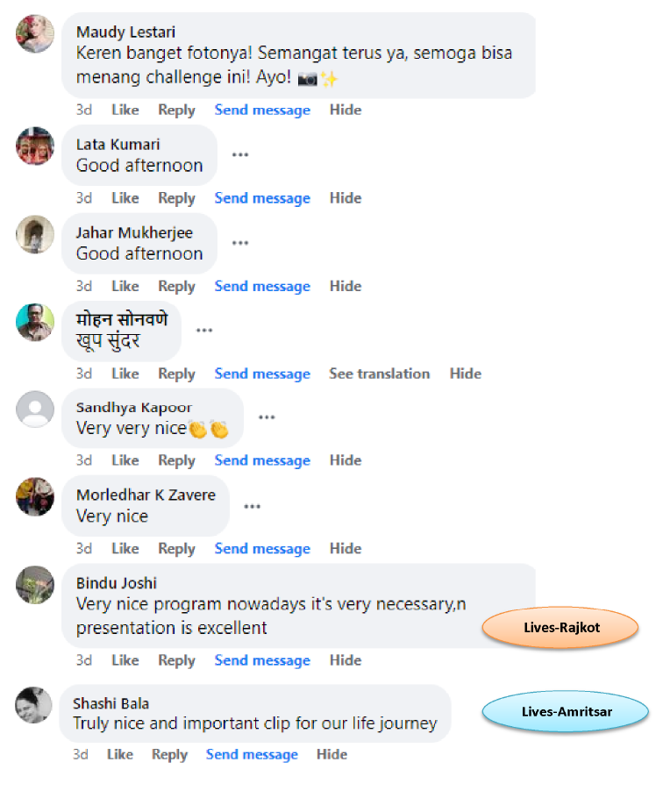
Task: Click the blue Lives-Amritsar label
Action: click(566, 711)
